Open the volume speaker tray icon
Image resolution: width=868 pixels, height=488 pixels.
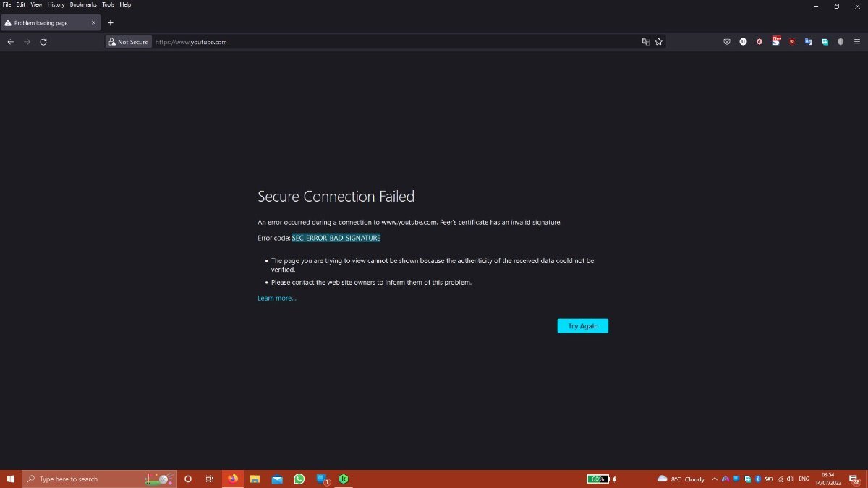click(790, 479)
